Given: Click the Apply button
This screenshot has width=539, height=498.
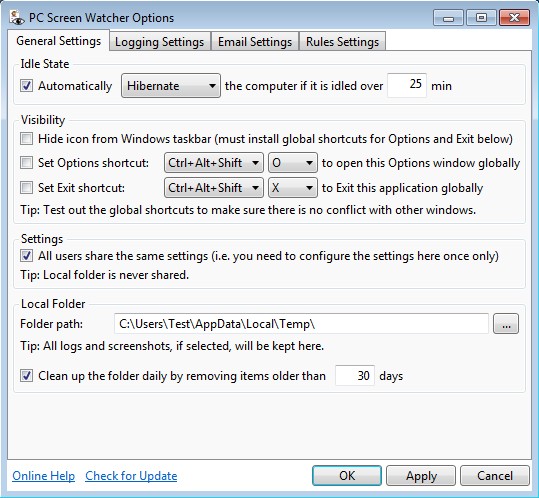Looking at the screenshot, I should click(421, 476).
